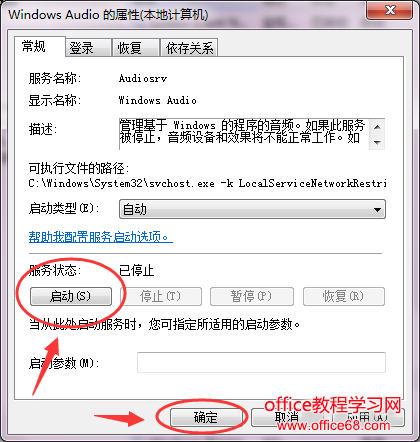Screen dimensions: 420x442
Task: Open the 登录 tab
Action: (x=82, y=48)
